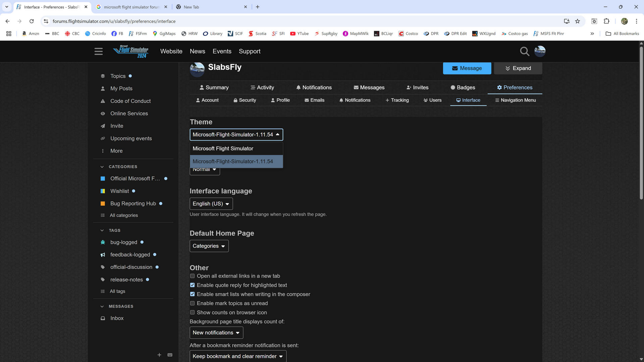The image size is (644, 362).
Task: Open Security preferences sub-tab
Action: [x=245, y=100]
